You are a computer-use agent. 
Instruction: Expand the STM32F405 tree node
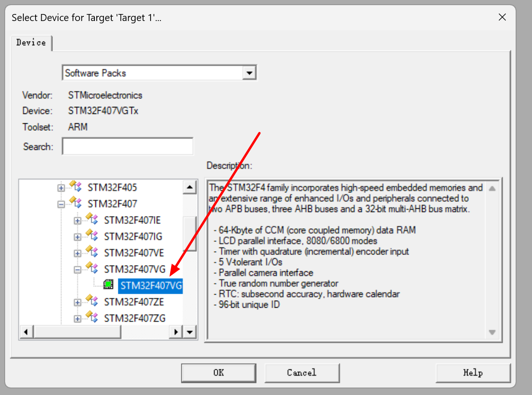(x=61, y=188)
